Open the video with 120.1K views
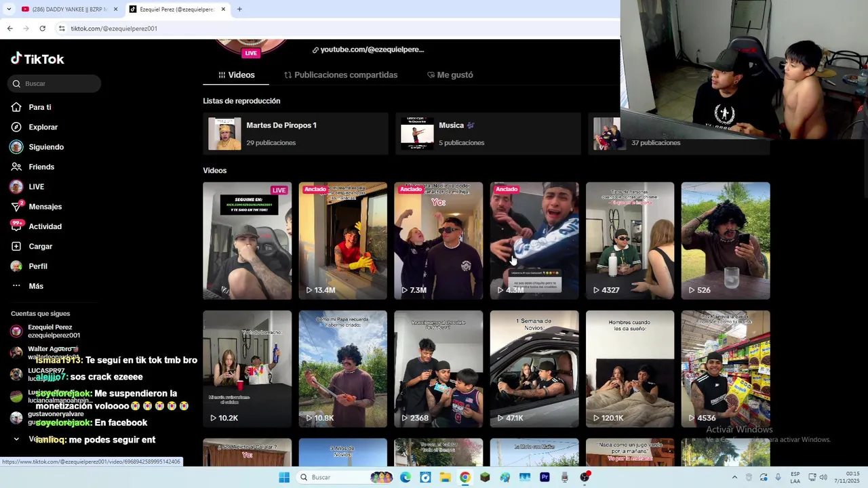This screenshot has height=488, width=868. pyautogui.click(x=630, y=369)
